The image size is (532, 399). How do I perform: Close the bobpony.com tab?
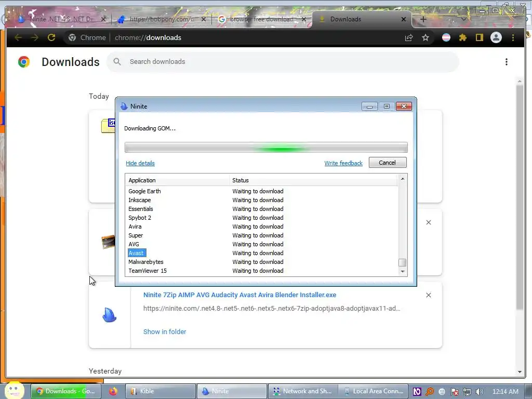point(204,19)
